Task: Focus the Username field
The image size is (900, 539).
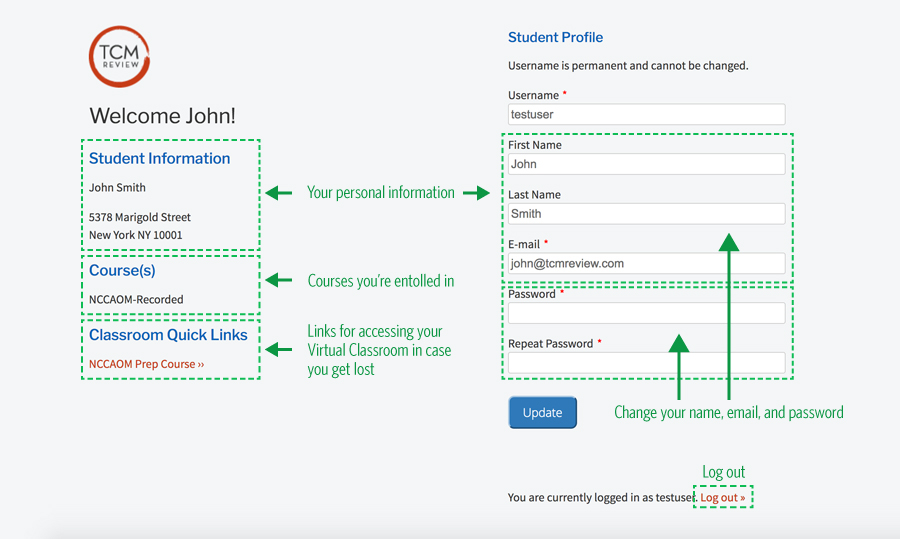Action: (x=646, y=114)
